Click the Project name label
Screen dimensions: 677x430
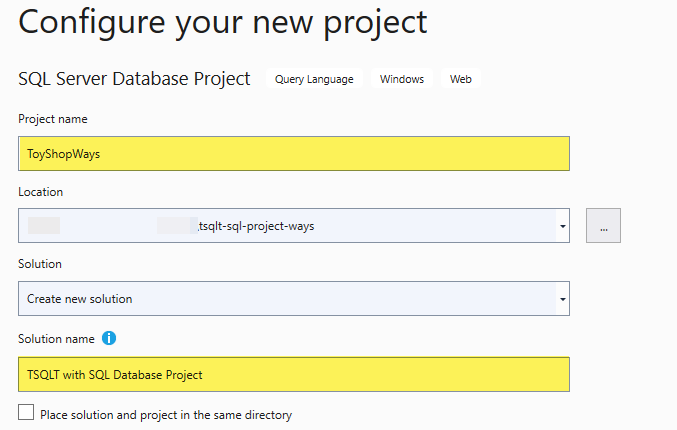pos(53,119)
